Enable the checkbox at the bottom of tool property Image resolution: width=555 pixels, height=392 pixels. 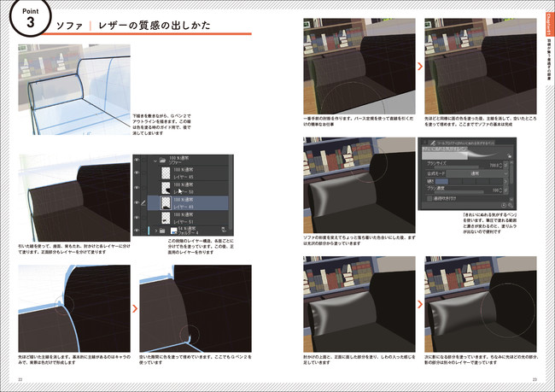pyautogui.click(x=431, y=197)
